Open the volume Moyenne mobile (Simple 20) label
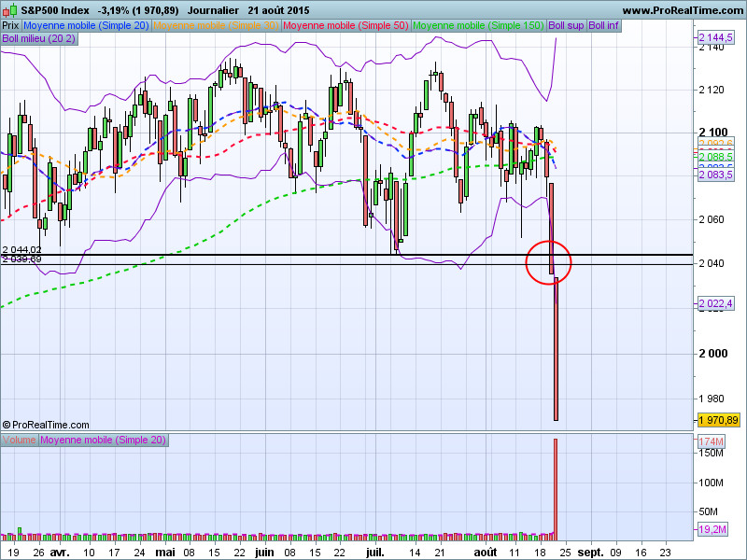Image resolution: width=747 pixels, height=560 pixels. (103, 440)
